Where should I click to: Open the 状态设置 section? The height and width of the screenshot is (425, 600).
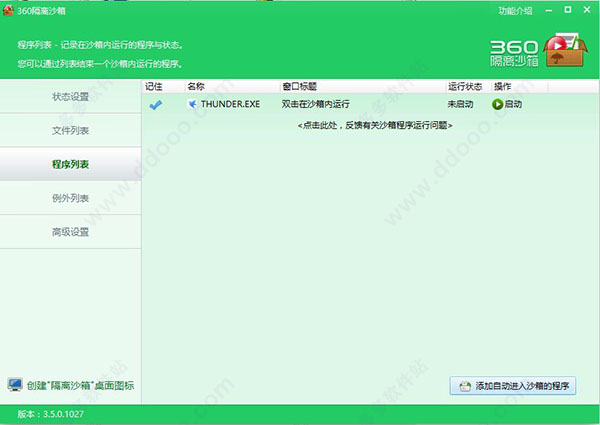coord(70,97)
